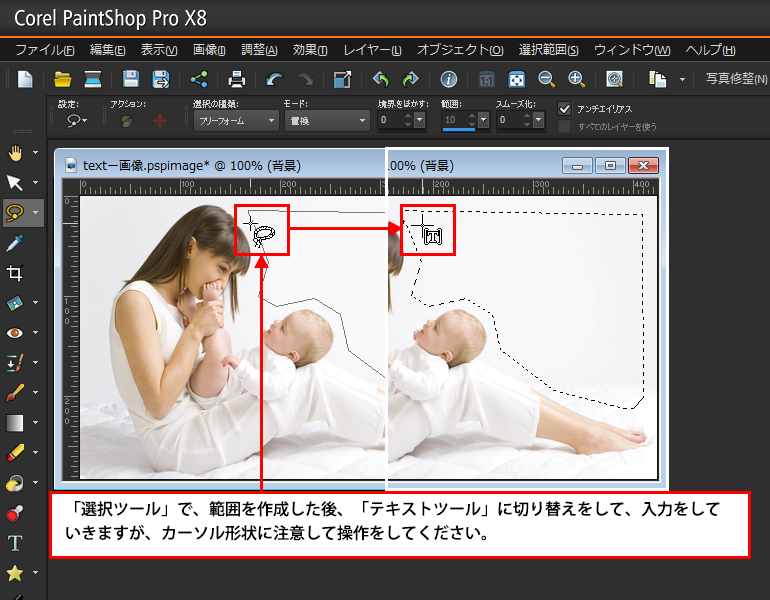Click the image information icon

point(448,79)
